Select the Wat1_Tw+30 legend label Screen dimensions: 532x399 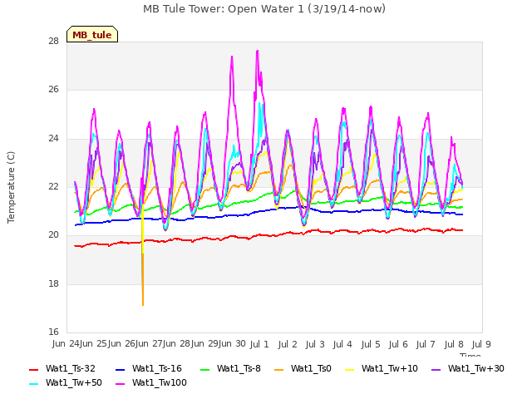tap(476, 369)
